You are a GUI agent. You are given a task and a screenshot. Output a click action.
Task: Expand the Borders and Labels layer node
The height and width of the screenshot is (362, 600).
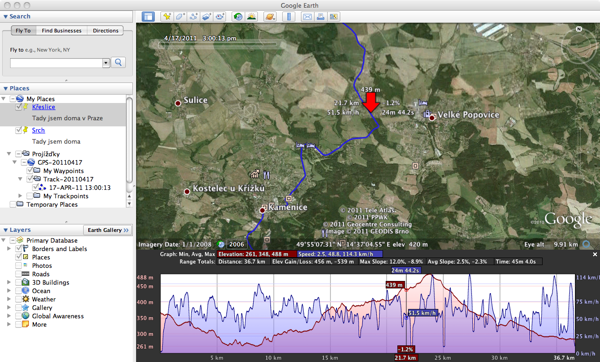[9, 249]
